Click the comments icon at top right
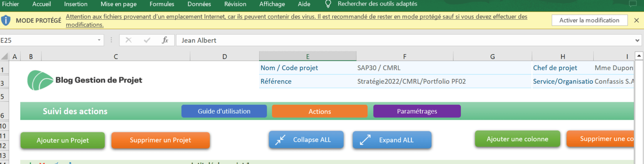The width and height of the screenshot is (644, 164). [633, 4]
